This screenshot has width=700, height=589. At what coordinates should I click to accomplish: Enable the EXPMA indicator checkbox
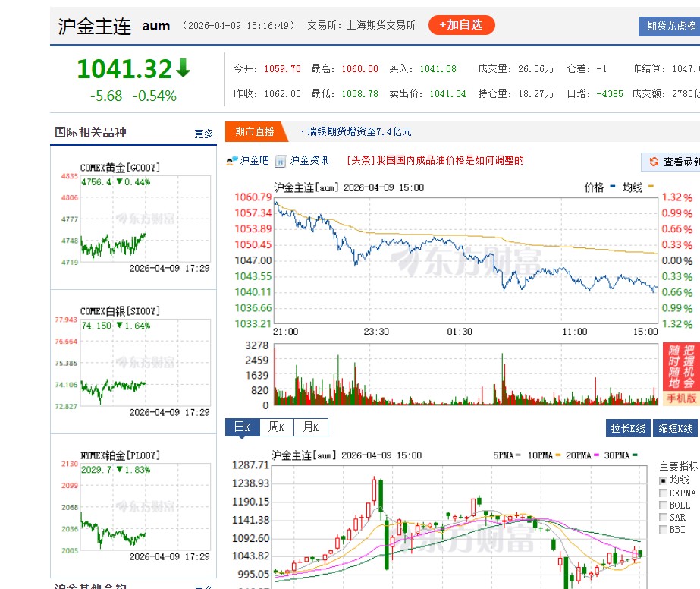tap(662, 493)
